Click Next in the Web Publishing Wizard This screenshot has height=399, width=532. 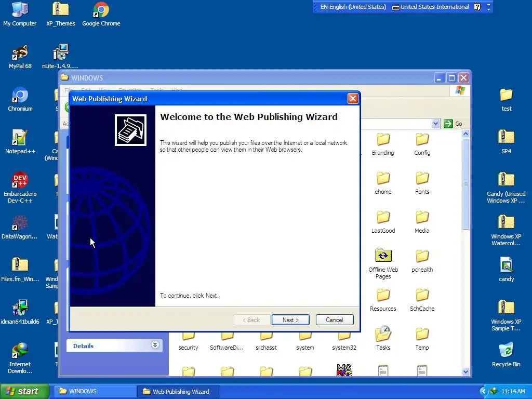click(x=290, y=320)
